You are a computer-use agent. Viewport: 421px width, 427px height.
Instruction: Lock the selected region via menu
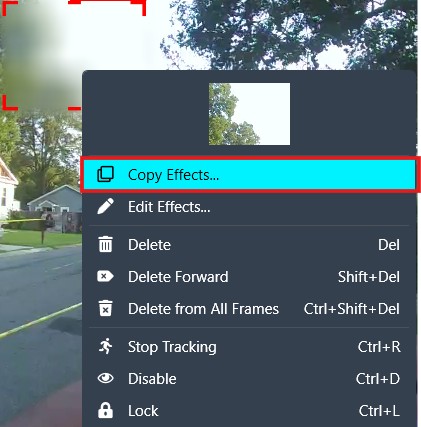[x=249, y=411]
